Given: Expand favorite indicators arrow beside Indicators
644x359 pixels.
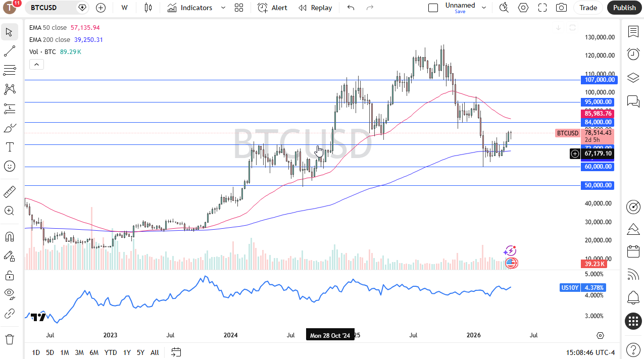Looking at the screenshot, I should 223,8.
